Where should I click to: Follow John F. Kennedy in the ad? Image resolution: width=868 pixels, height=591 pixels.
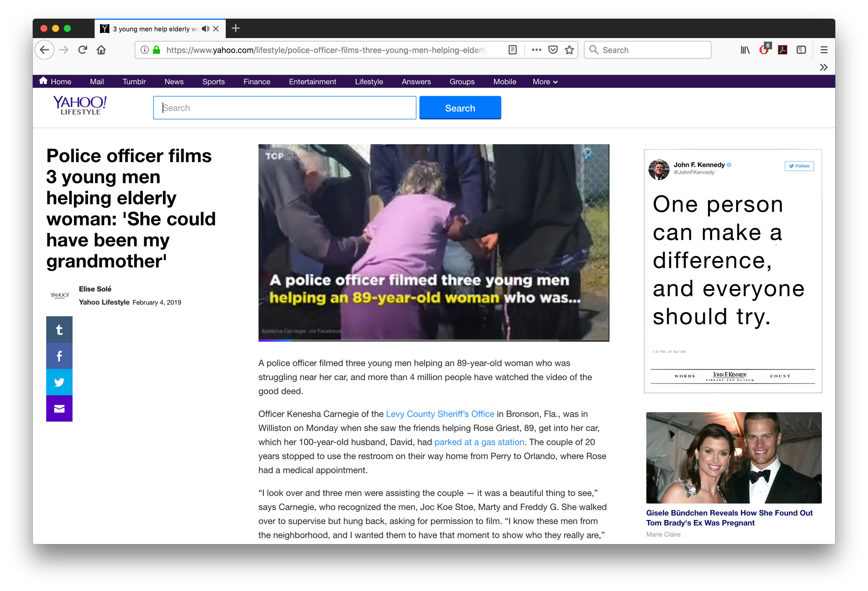[x=799, y=166]
